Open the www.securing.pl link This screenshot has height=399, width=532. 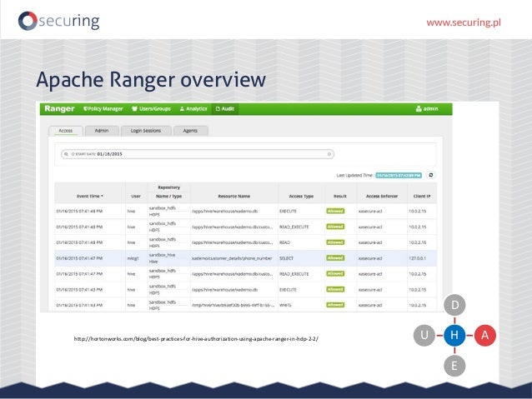click(x=464, y=22)
